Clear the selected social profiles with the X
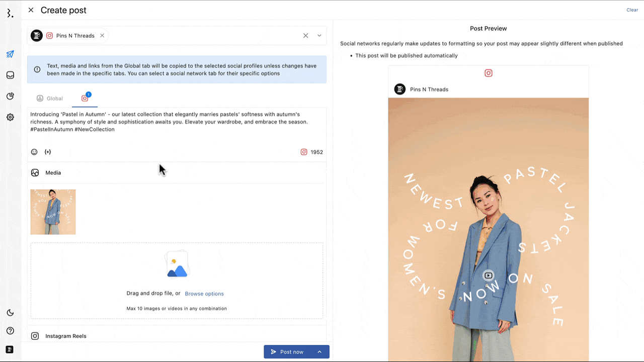Viewport: 644px width, 362px height. point(305,35)
